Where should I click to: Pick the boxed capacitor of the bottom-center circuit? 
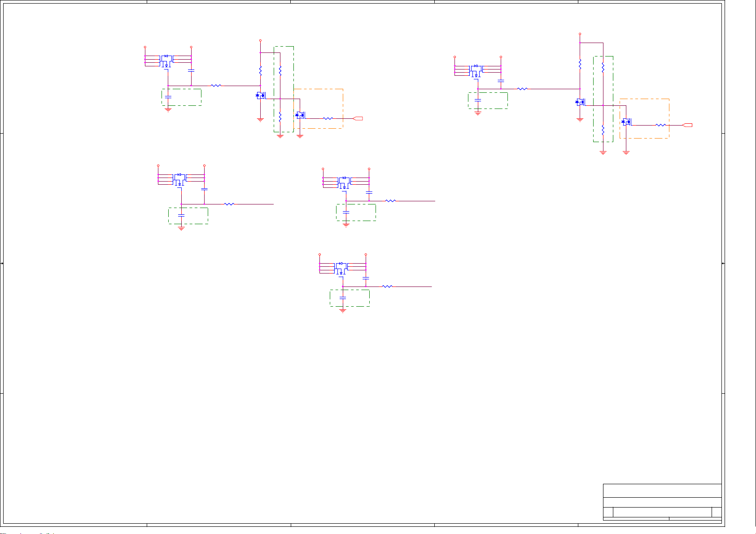343,297
